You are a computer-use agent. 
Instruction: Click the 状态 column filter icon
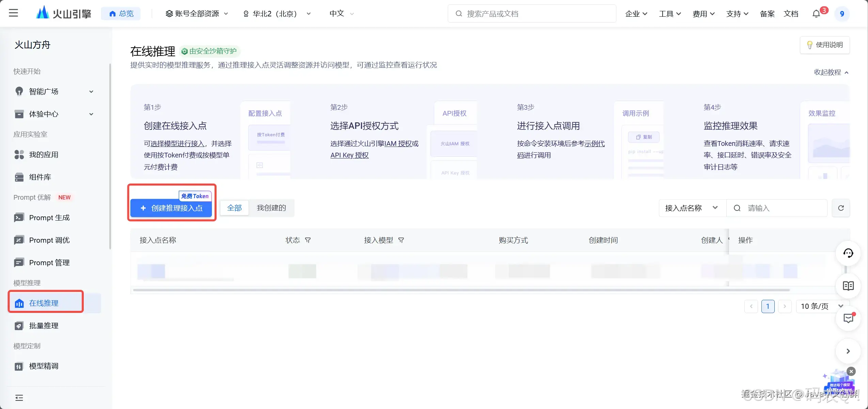coord(308,240)
